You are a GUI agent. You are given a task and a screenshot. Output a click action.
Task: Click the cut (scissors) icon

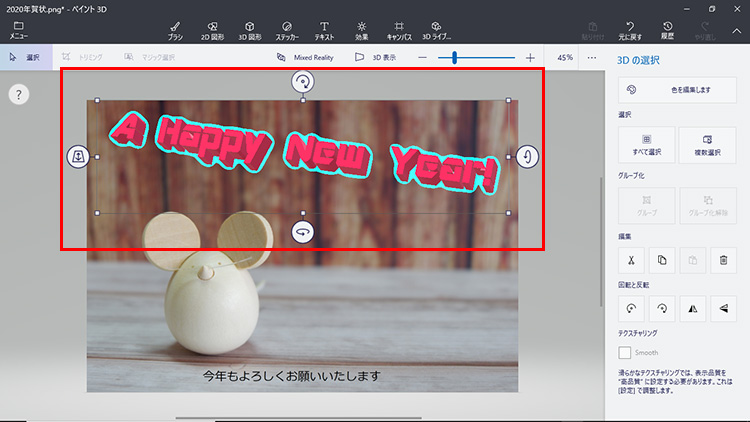point(632,260)
